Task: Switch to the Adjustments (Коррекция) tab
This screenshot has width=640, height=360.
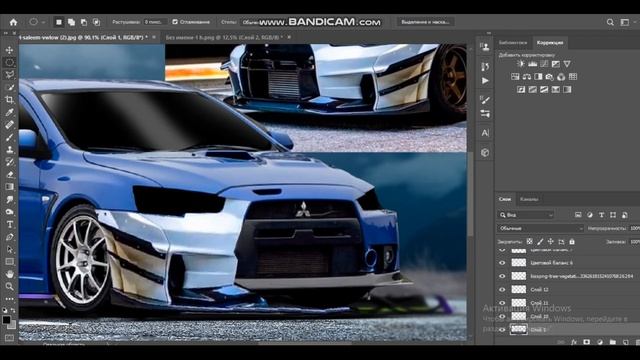Action: pyautogui.click(x=550, y=42)
